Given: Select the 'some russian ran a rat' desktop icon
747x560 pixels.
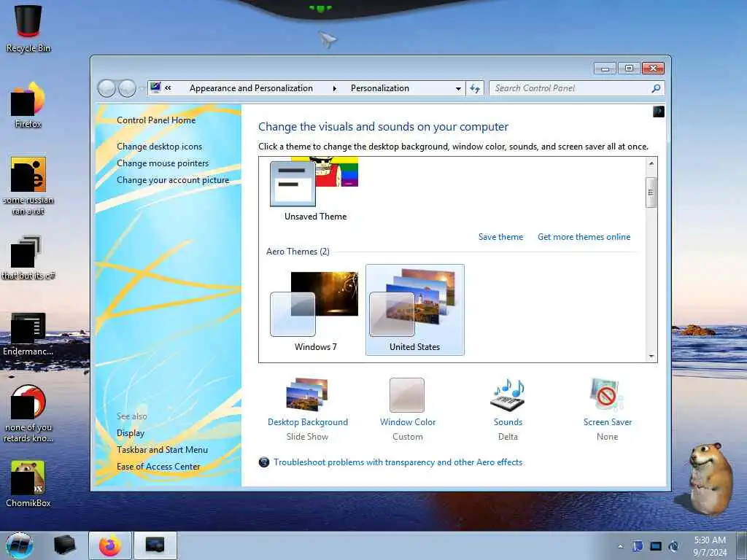Looking at the screenshot, I should (x=28, y=186).
